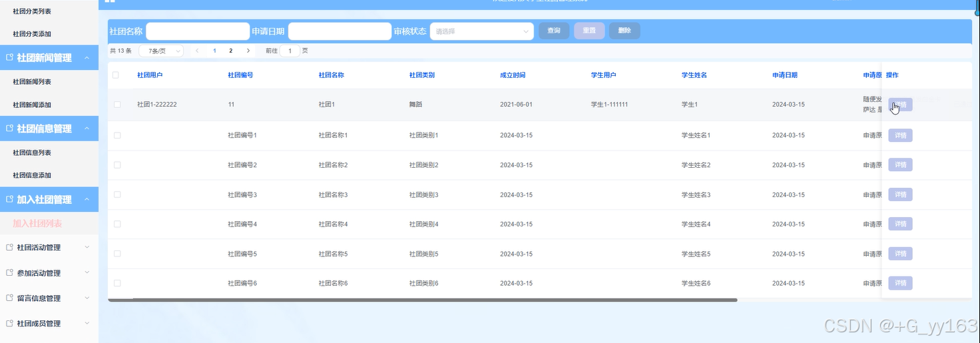Focus the 社团名称 search input
The image size is (980, 343).
pos(198,31)
